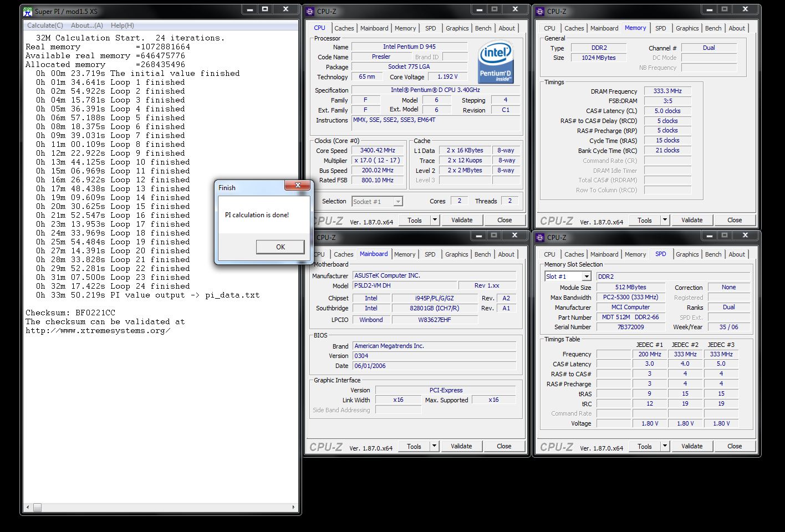Click Multiplier x 17.0 (12 - 17) value
Screen dimensions: 785x532
tap(378, 161)
